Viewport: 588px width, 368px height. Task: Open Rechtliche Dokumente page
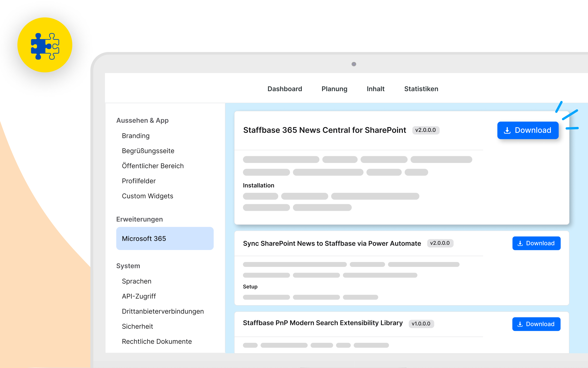pos(157,342)
